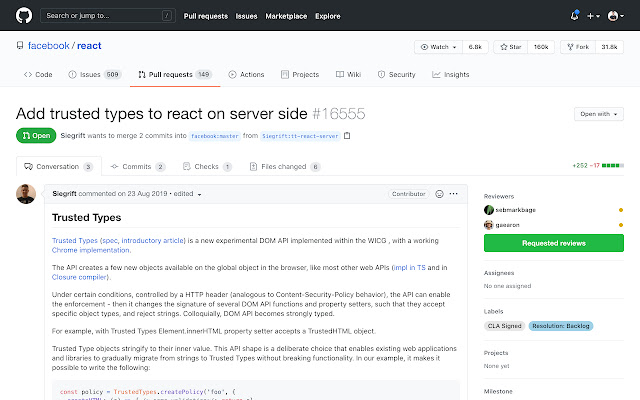This screenshot has width=640, height=400.
Task: Switch to the repository Issues tab
Action: [x=95, y=75]
